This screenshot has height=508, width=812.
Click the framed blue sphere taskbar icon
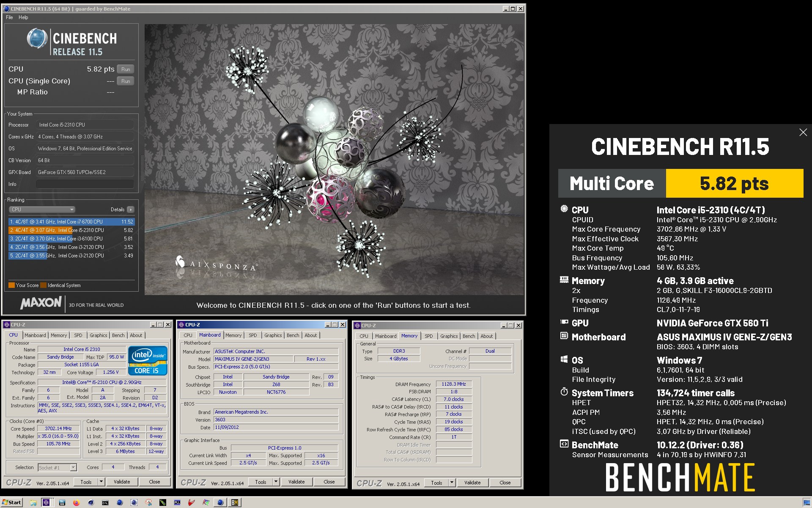click(x=134, y=502)
